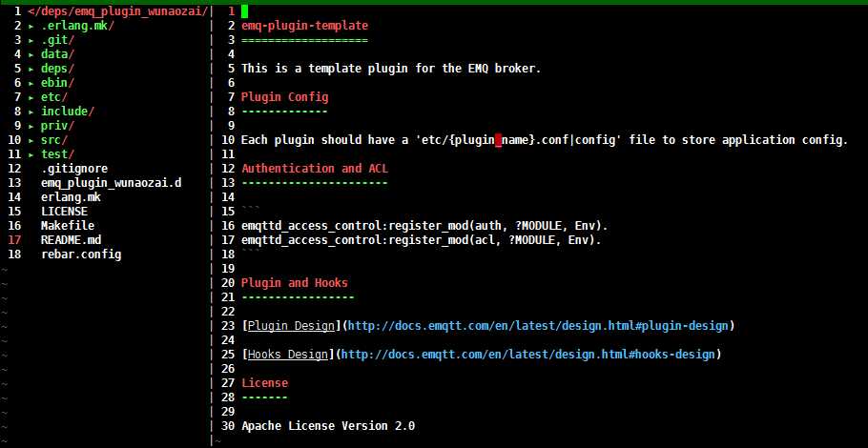Click the Plugin and Hooks heading

(x=295, y=283)
